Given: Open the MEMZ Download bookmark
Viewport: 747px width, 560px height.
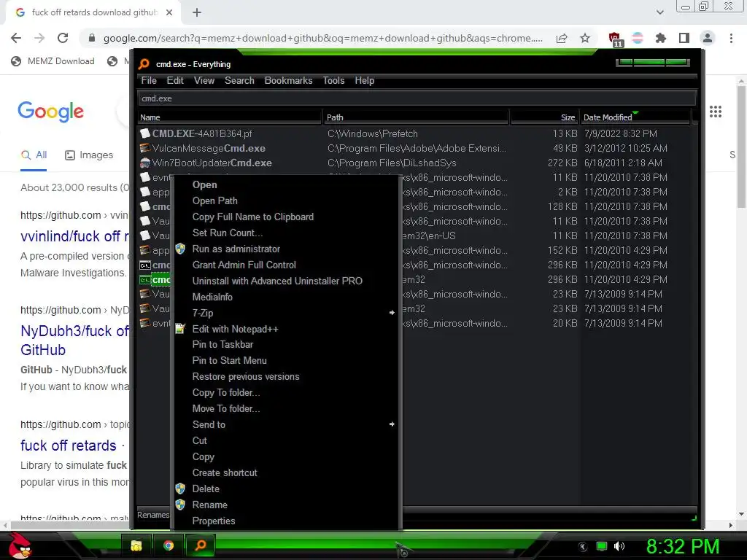Looking at the screenshot, I should point(53,61).
